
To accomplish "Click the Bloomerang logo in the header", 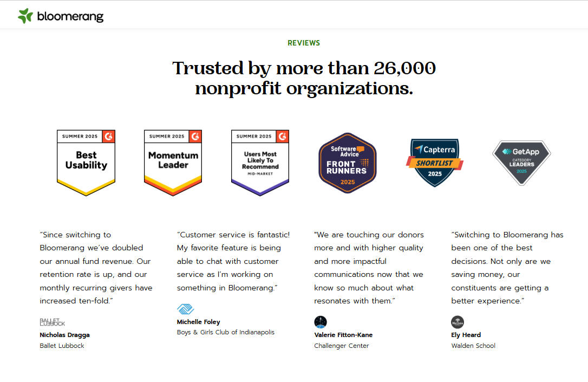I will point(61,16).
